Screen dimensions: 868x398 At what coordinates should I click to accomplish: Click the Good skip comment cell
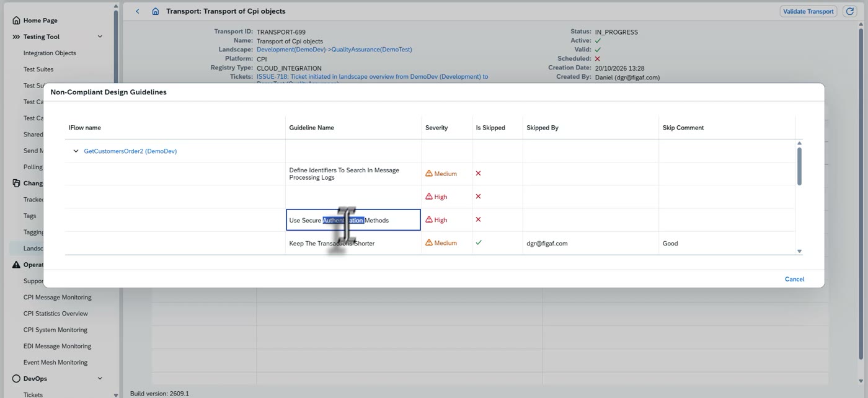[x=670, y=244]
